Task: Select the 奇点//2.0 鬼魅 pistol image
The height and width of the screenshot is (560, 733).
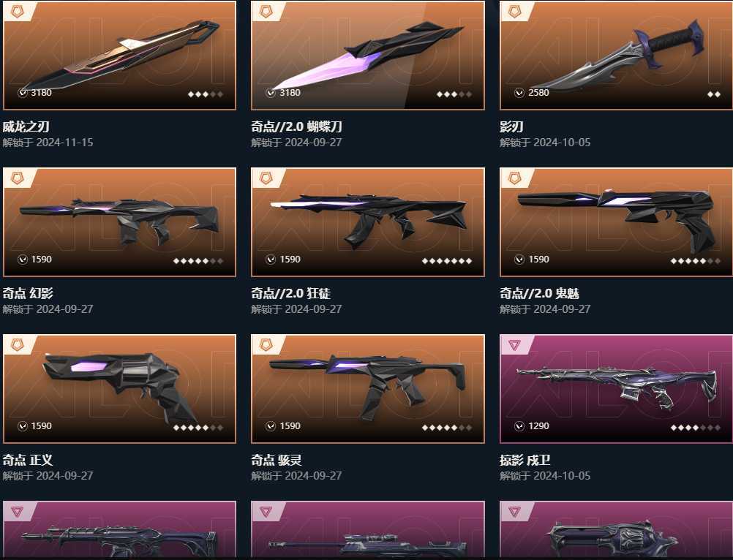Action: (617, 222)
